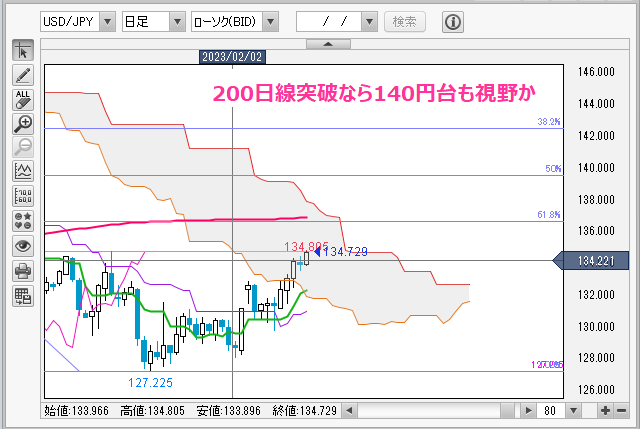Toggle the eye visibility icon

(x=23, y=246)
